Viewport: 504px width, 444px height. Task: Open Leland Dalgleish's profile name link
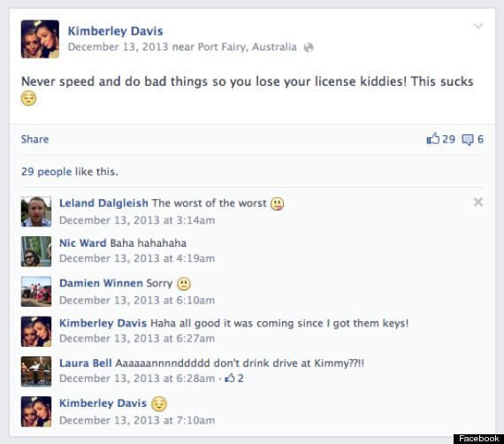(x=103, y=203)
